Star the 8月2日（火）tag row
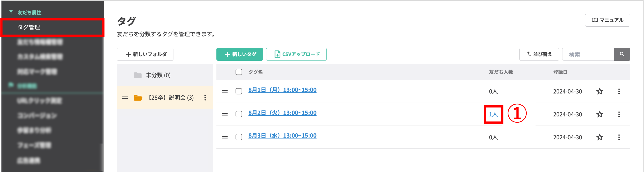 (x=600, y=114)
